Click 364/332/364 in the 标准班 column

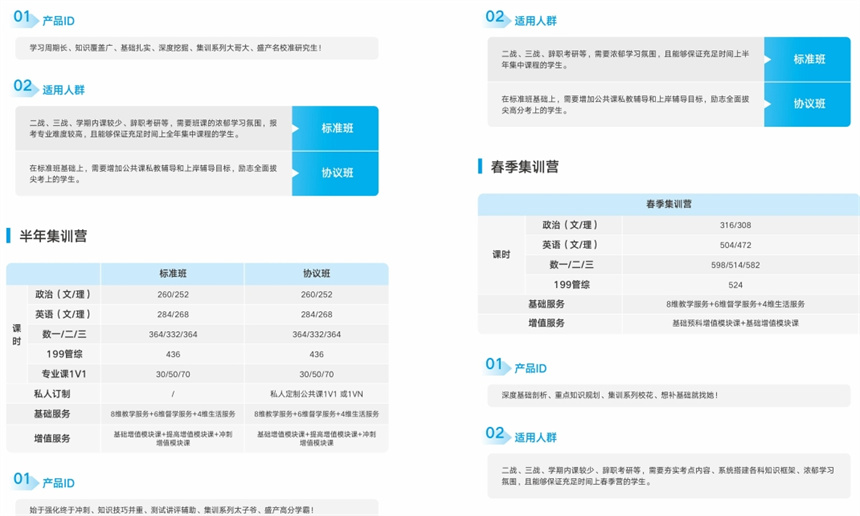click(173, 334)
